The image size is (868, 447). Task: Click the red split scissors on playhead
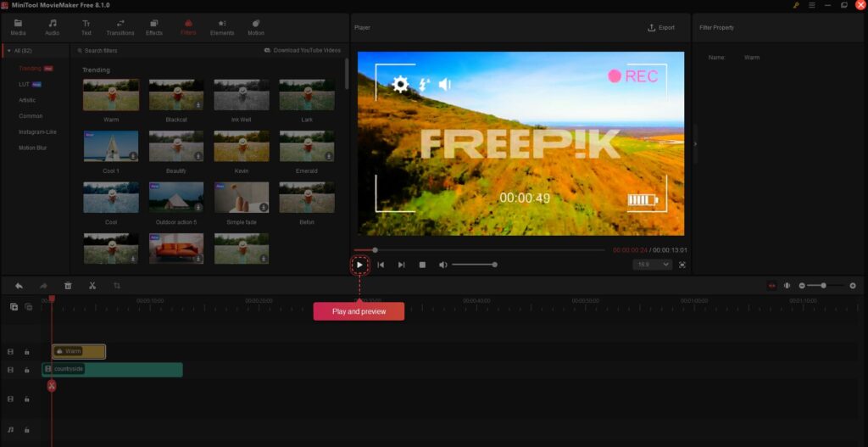[52, 386]
